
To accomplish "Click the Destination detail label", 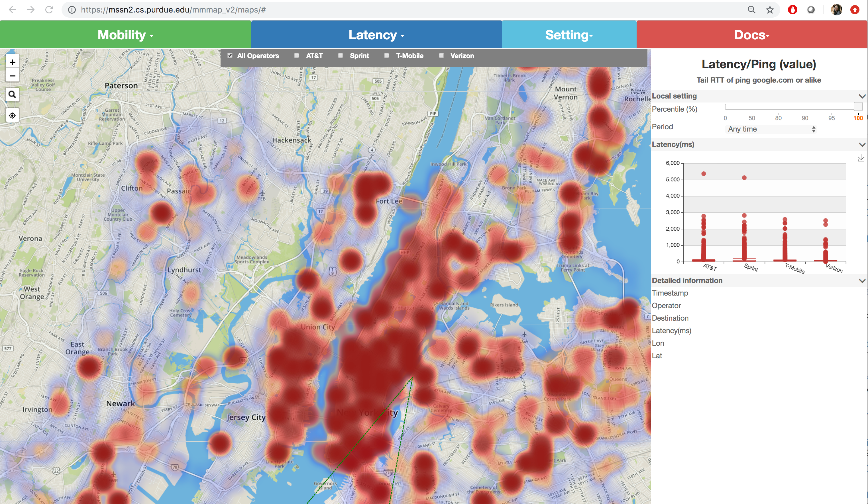I will [x=670, y=318].
